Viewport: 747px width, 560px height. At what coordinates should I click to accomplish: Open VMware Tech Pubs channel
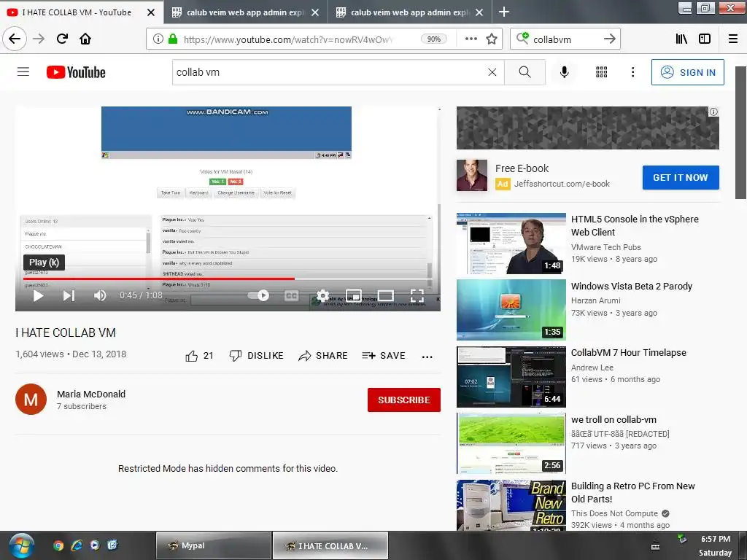coord(606,247)
